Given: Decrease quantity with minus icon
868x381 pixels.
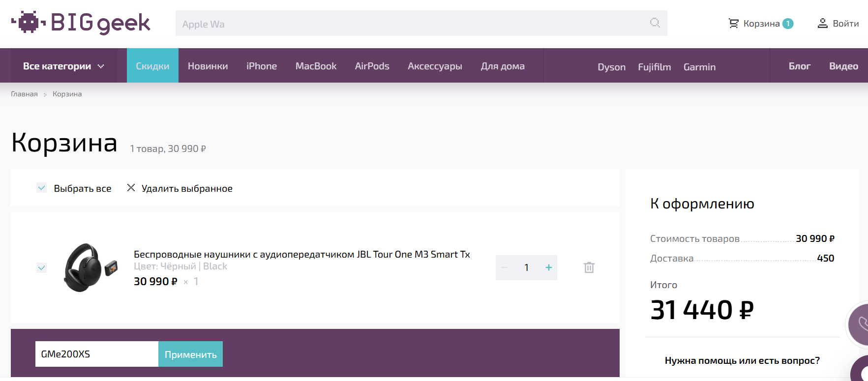Looking at the screenshot, I should point(505,267).
